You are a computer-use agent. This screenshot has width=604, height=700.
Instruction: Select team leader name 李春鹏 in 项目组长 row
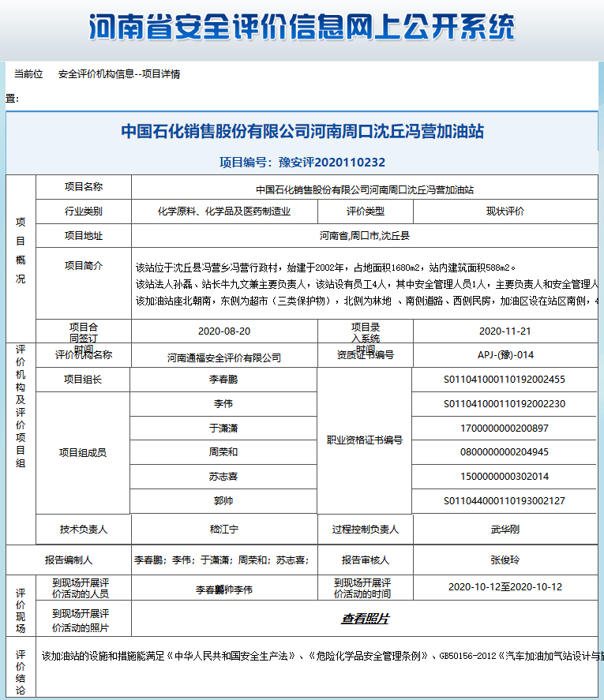[223, 380]
